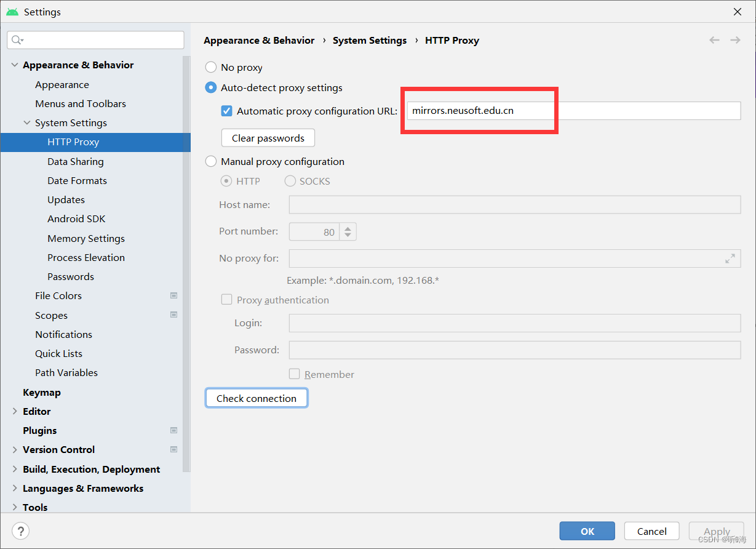
Task: Open the Notifications settings page
Action: point(63,334)
